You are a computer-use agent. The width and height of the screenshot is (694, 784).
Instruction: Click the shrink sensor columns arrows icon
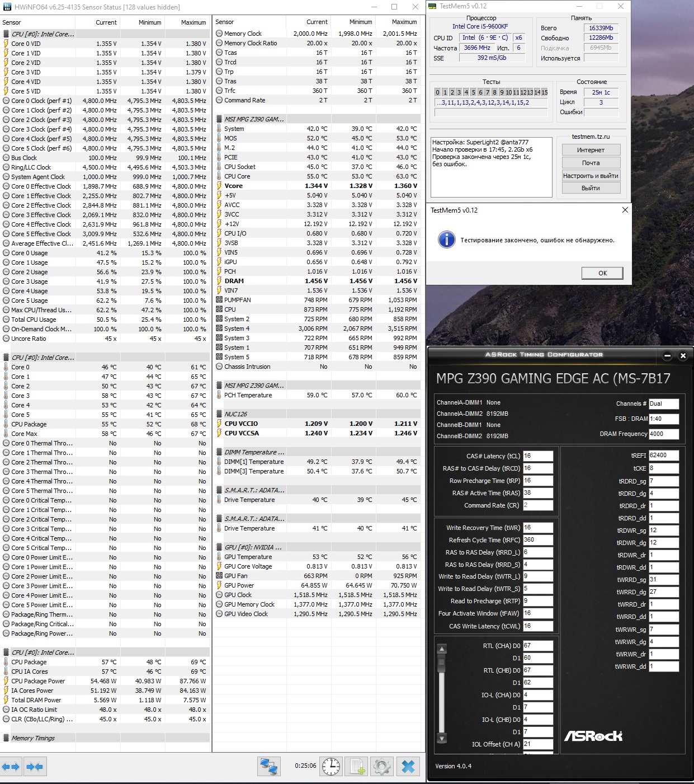tap(35, 767)
